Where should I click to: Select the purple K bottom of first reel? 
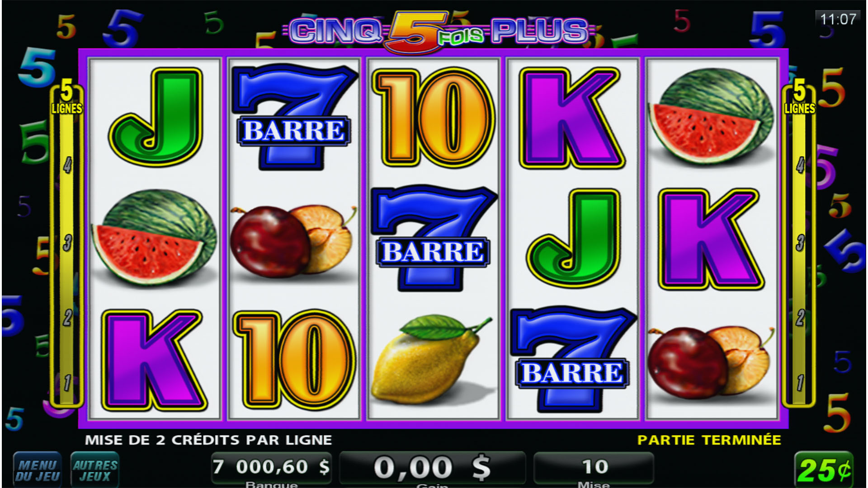point(154,360)
